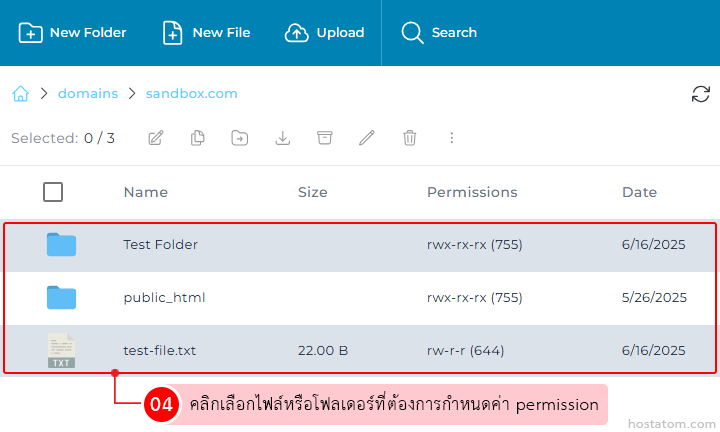The height and width of the screenshot is (432, 720).
Task: Click the New File button
Action: (207, 33)
